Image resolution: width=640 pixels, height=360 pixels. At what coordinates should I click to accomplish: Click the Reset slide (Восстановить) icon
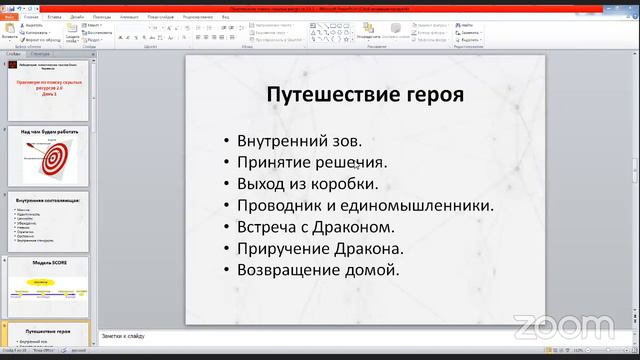click(x=84, y=33)
